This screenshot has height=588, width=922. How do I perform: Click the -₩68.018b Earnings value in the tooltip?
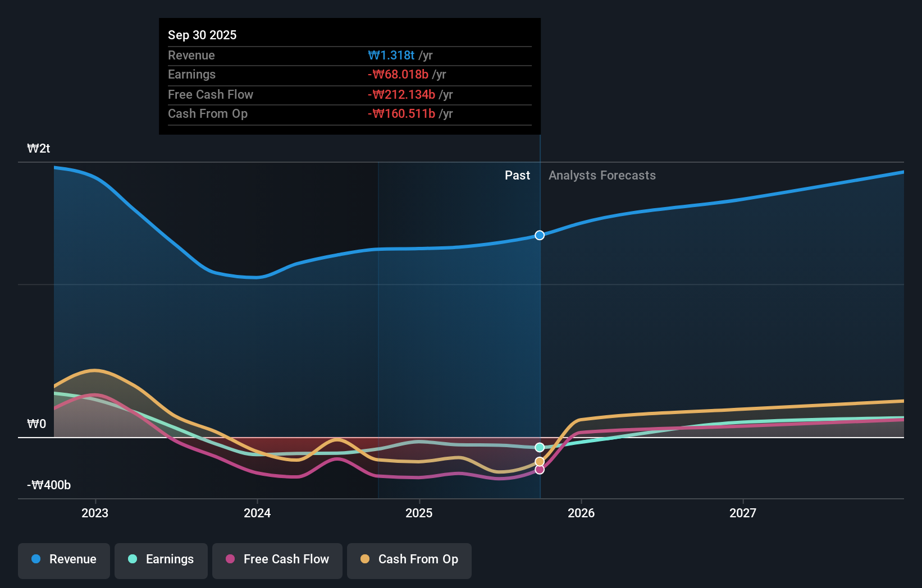click(399, 74)
